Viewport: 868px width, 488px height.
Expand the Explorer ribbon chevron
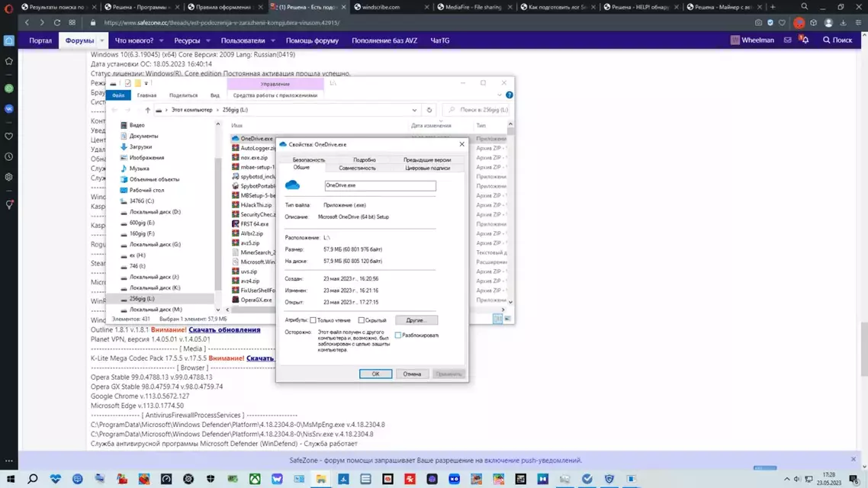point(500,95)
